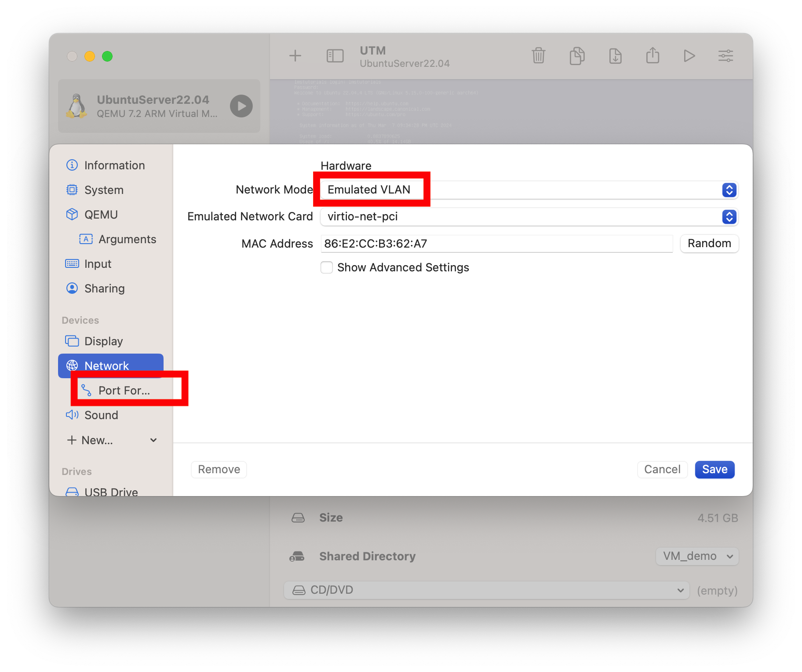This screenshot has width=802, height=672.
Task: Click the Remove button
Action: [219, 470]
